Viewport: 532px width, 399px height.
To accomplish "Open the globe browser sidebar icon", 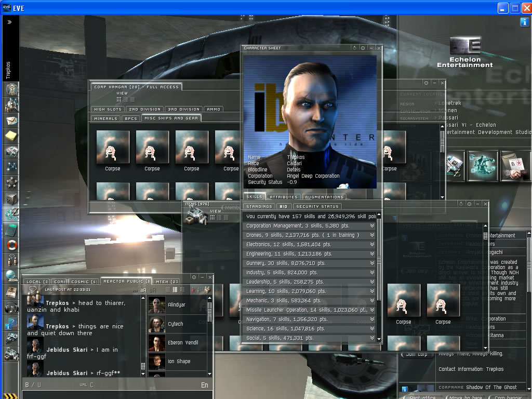I will click(11, 276).
